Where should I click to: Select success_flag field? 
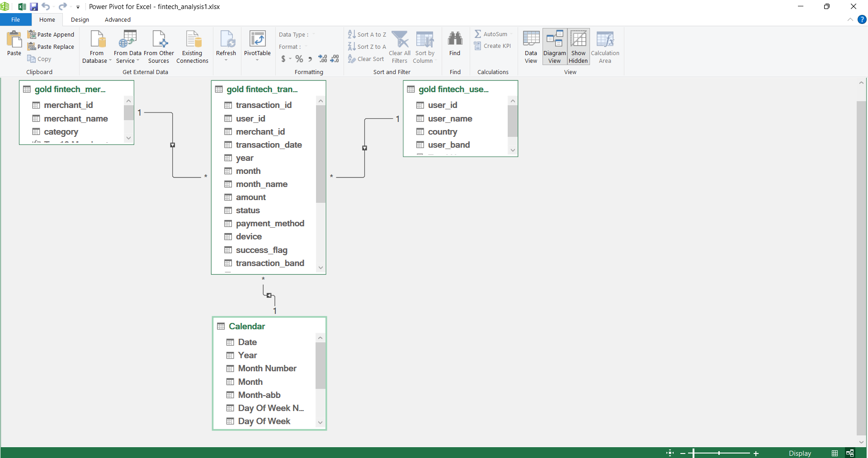pyautogui.click(x=262, y=250)
